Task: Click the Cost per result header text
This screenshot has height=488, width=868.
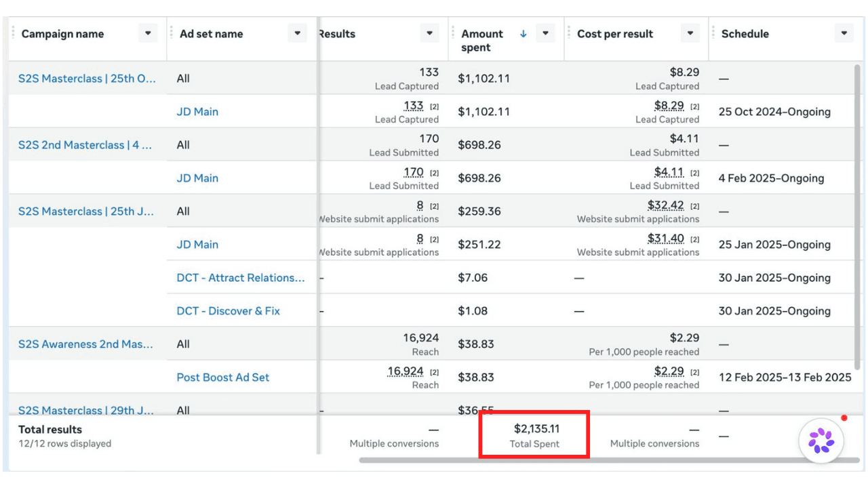Action: (x=615, y=34)
